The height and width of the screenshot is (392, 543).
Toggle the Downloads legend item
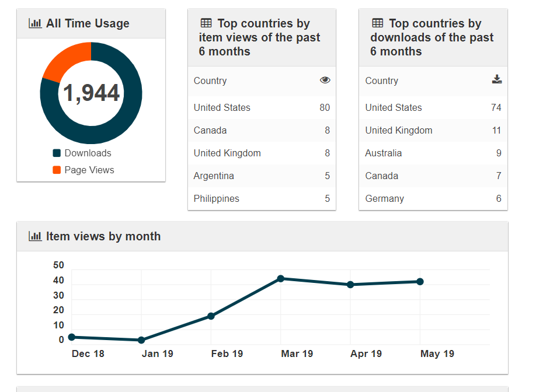click(x=82, y=153)
